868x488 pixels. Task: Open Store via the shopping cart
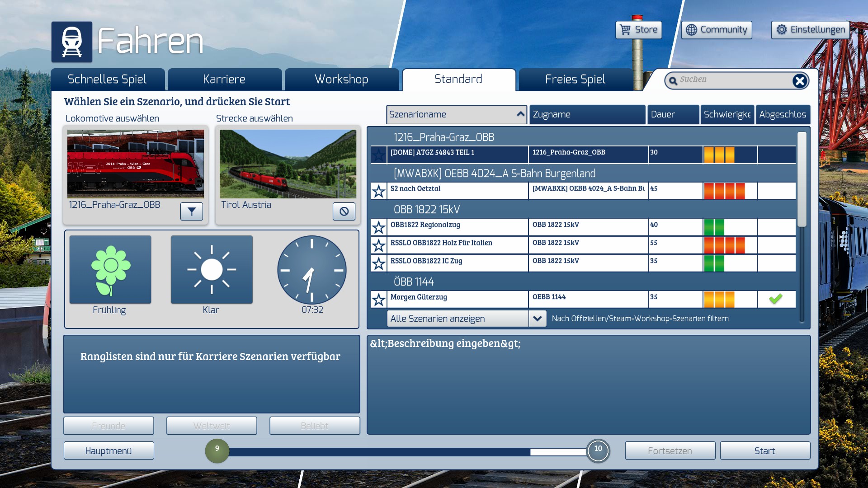pyautogui.click(x=626, y=30)
